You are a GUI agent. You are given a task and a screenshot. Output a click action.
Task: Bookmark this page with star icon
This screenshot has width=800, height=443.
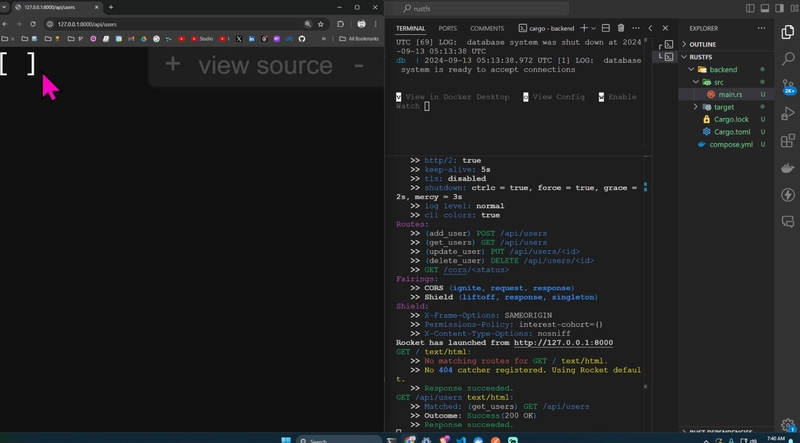click(x=320, y=24)
